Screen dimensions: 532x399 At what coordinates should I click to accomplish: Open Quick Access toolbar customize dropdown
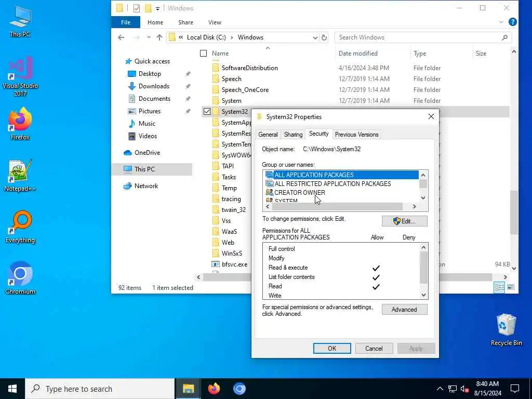click(158, 8)
